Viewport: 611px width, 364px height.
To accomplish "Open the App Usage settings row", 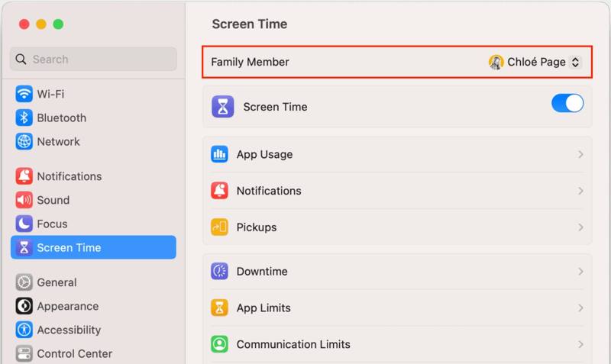I will (397, 155).
